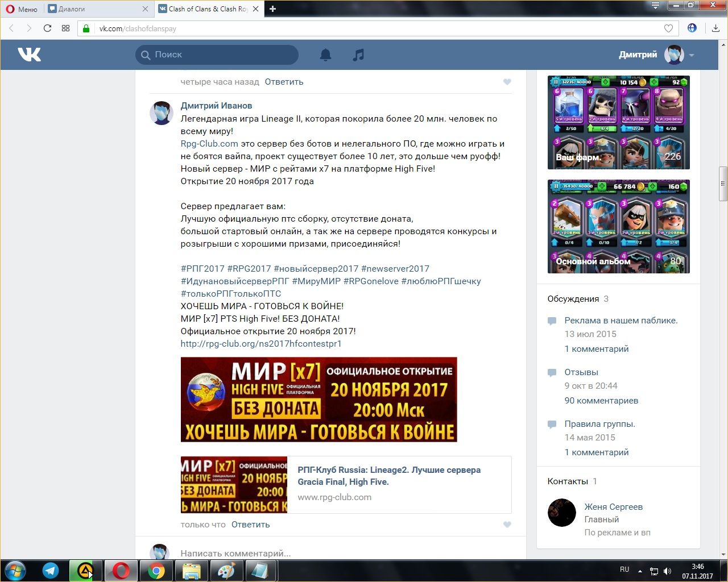Open the Дмитрий profile name in header
This screenshot has width=728, height=582.
pos(638,55)
